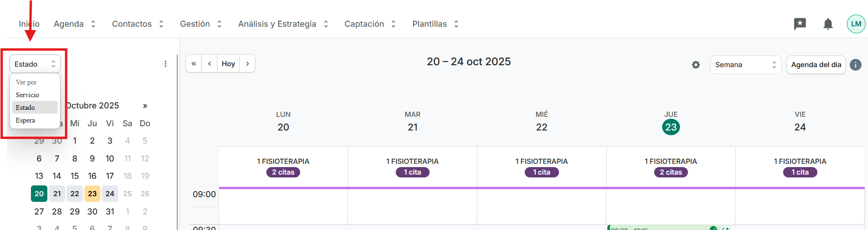Select Servicio in the Ver por list

[x=28, y=95]
